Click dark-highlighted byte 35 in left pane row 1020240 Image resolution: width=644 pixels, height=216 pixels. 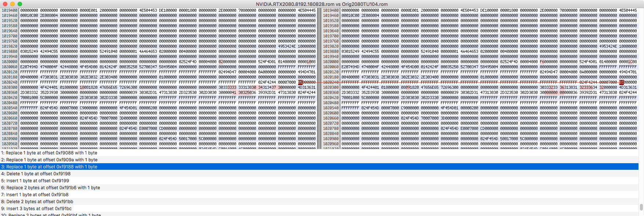tap(300, 82)
